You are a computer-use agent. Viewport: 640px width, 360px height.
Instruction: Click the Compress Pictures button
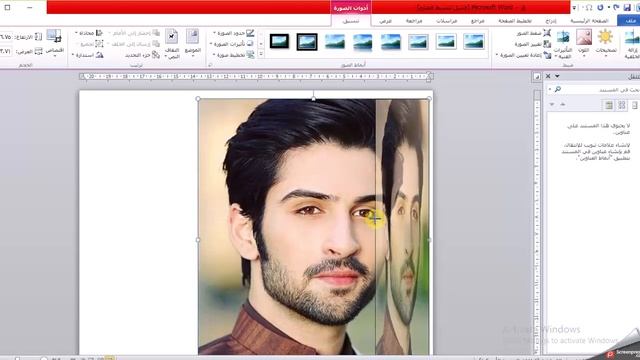tap(533, 33)
